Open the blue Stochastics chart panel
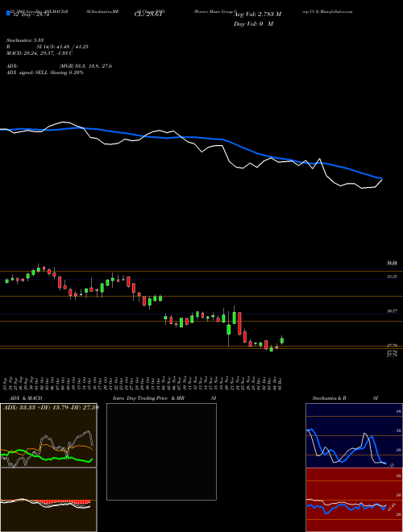Image resolution: width=403 pixels, height=532 pixels. coord(354,435)
